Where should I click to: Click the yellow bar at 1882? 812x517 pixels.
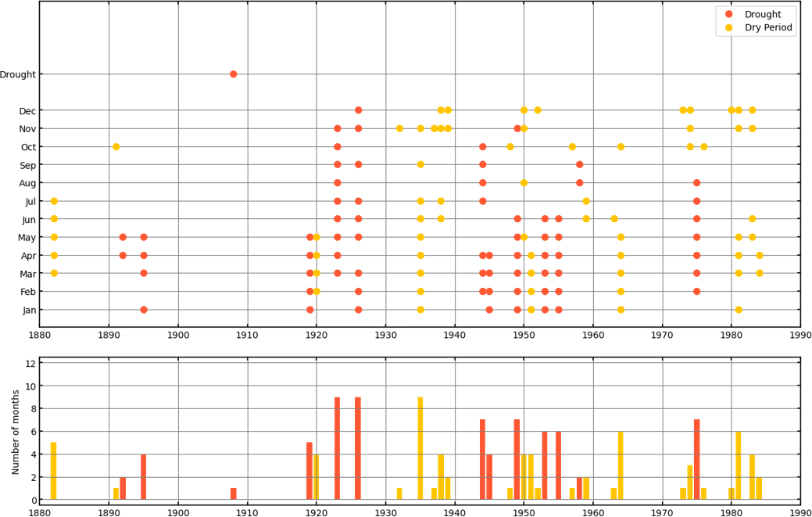point(54,471)
